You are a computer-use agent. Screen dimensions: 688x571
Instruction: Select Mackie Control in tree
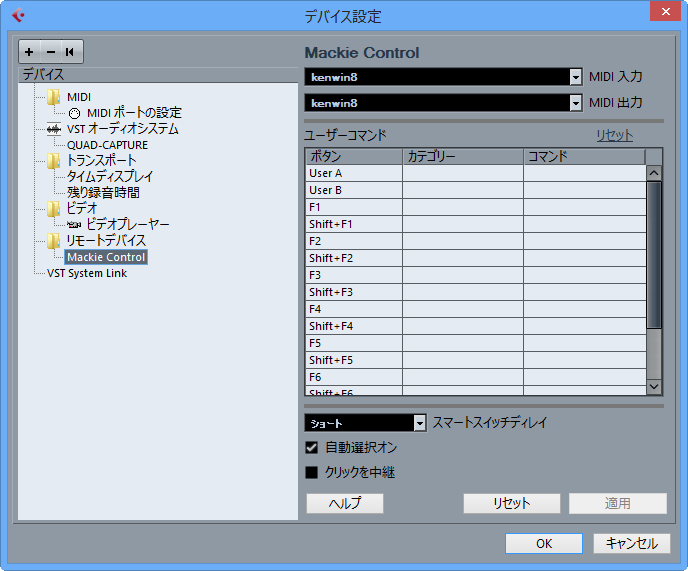pyautogui.click(x=106, y=257)
